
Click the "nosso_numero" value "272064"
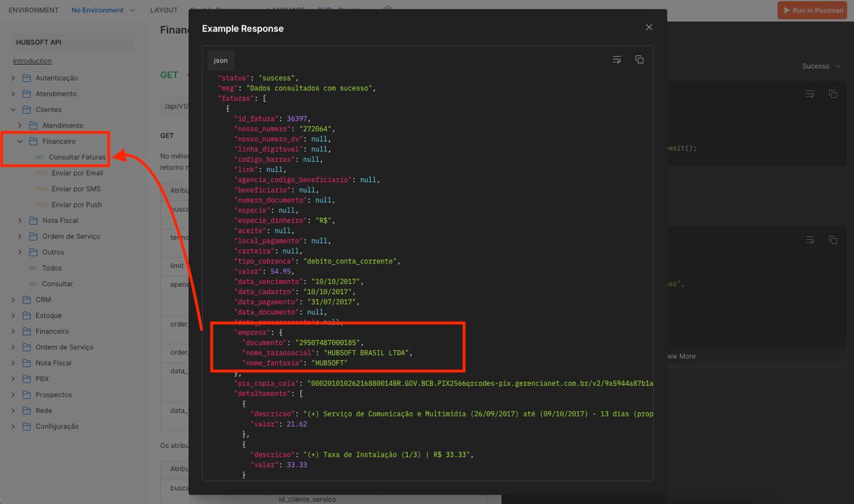[x=316, y=129]
